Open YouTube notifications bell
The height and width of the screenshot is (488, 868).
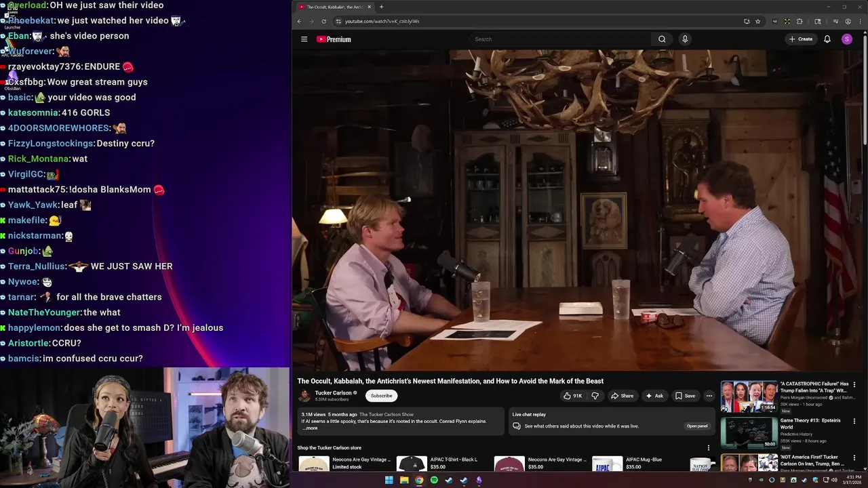point(827,39)
